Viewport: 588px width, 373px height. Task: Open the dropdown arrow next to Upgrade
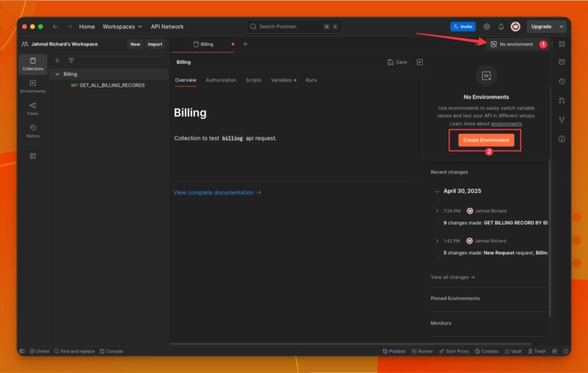562,26
